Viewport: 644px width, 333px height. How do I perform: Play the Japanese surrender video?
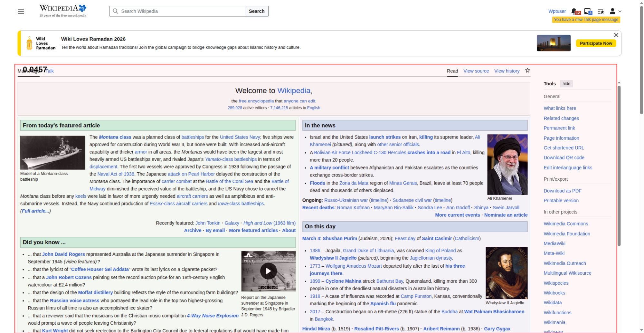[x=268, y=271]
